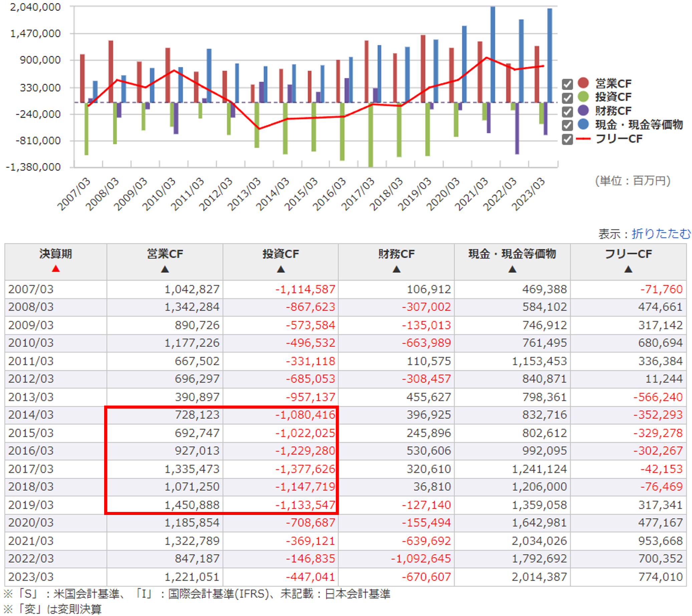Click the green 投資CF legend circle
The image size is (692, 616).
click(583, 97)
